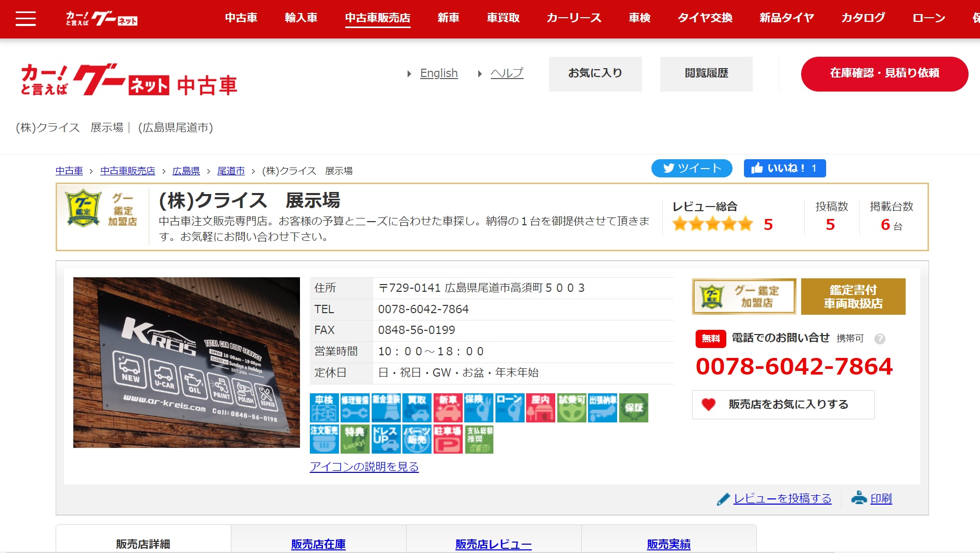The image size is (980, 553).
Task: Toggle the いいね！like button
Action: (x=784, y=168)
